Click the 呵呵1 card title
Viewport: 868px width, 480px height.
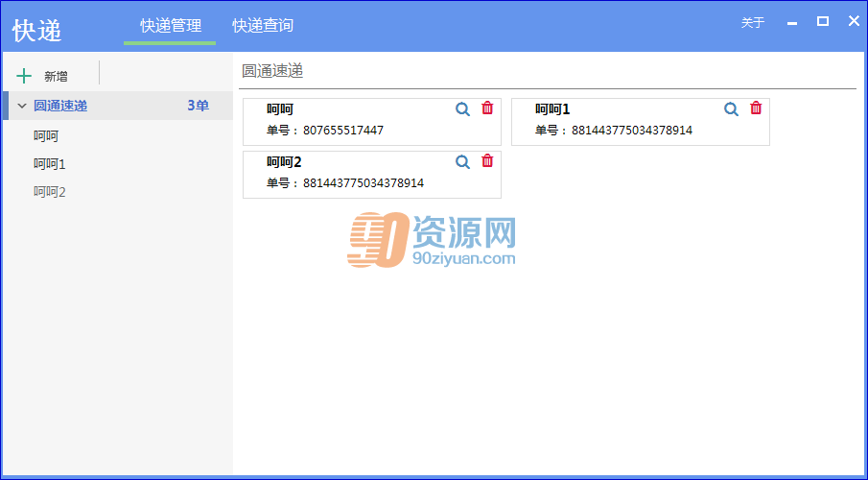pos(551,109)
